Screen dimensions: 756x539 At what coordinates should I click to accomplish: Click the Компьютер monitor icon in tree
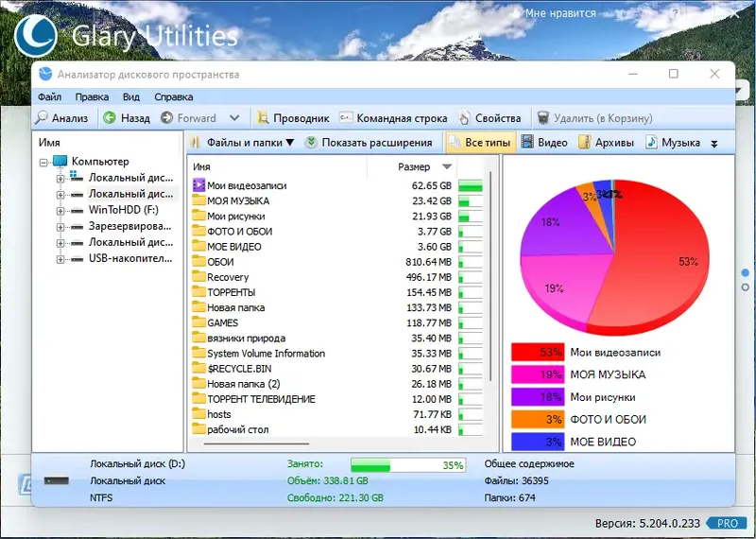point(60,161)
